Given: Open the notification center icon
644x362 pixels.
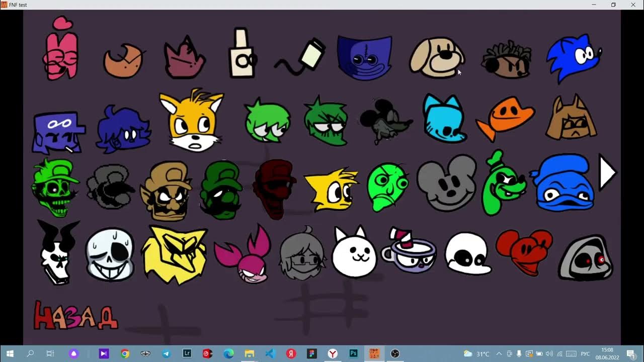Looking at the screenshot, I should pos(631,353).
